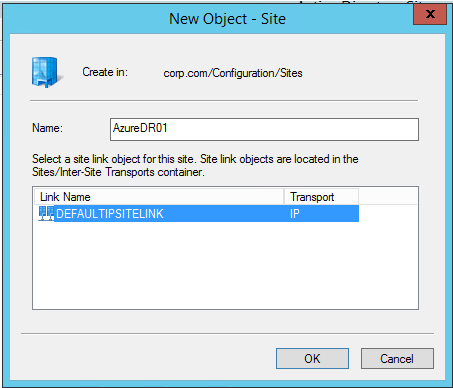This screenshot has width=453, height=388.
Task: Click the blank header right of Transport
Action: point(388,197)
